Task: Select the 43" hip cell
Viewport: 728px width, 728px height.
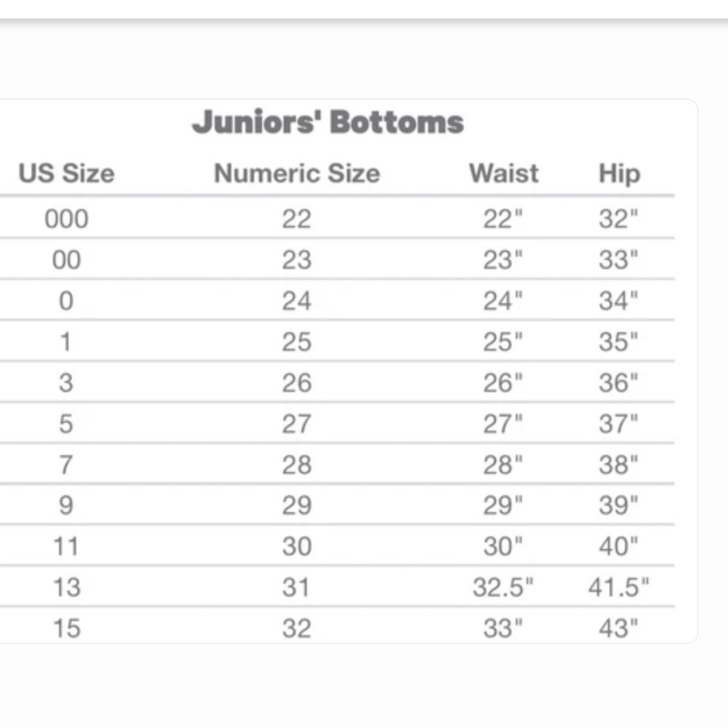Action: 618,628
